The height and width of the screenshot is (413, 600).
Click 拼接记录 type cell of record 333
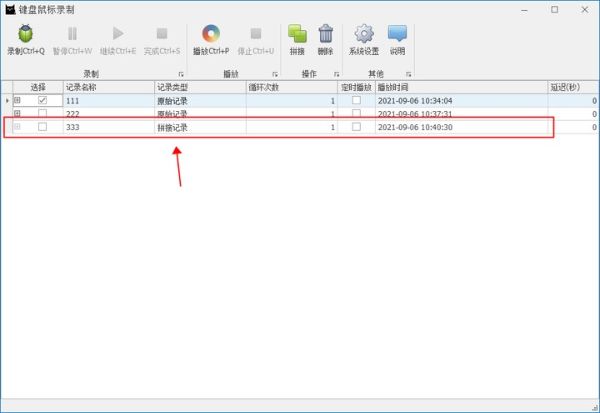(x=201, y=127)
